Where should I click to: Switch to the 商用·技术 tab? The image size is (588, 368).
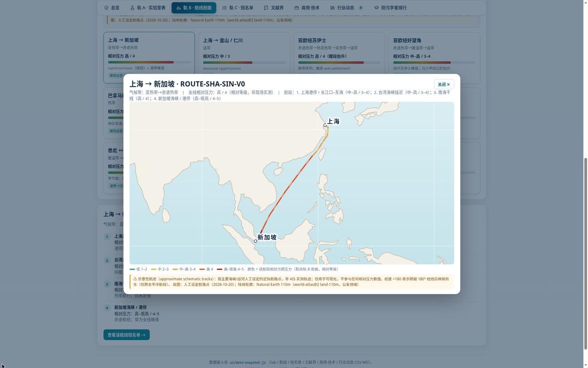pos(307,8)
